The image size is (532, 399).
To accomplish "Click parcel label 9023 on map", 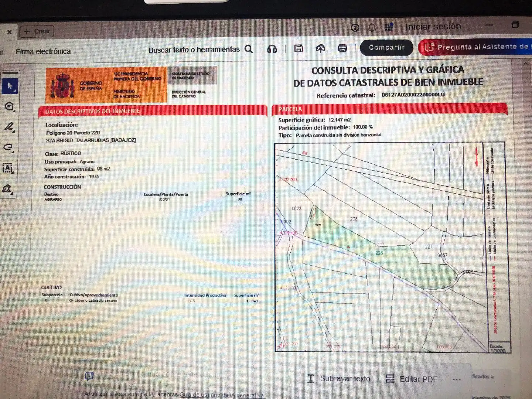I will click(x=297, y=208).
